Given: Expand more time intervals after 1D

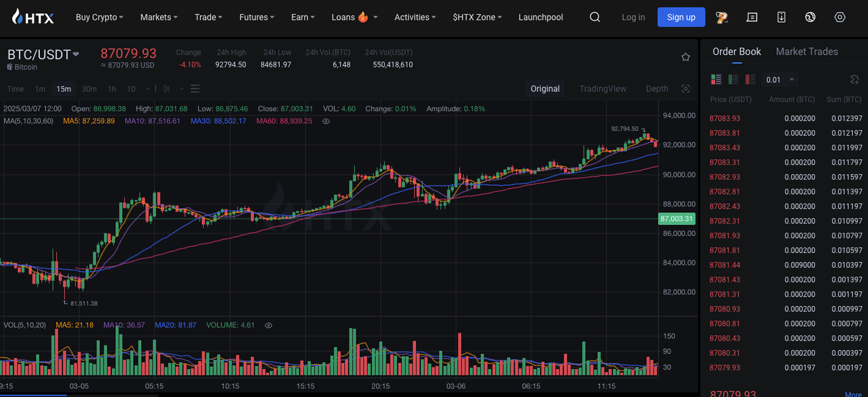Looking at the screenshot, I should tap(148, 88).
